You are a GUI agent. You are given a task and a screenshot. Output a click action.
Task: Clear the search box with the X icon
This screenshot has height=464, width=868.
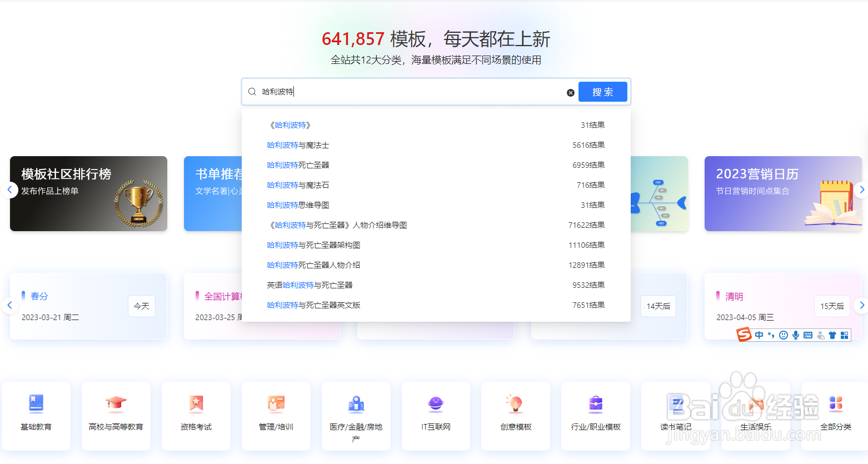tap(570, 93)
